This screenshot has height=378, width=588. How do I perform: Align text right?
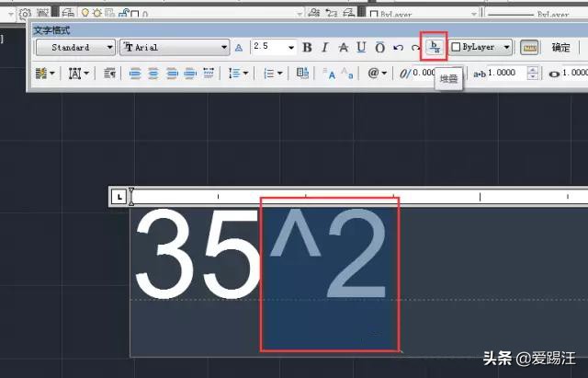pos(172,74)
